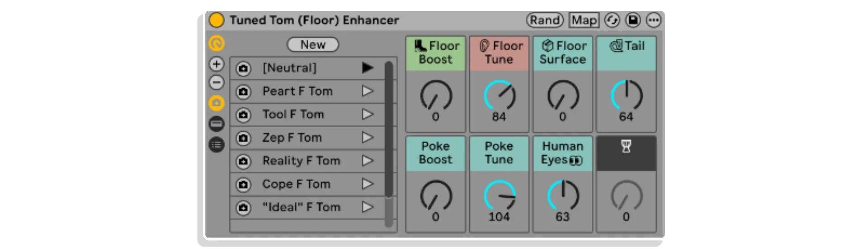The image size is (868, 249).
Task: Launch the [Neutral] variation
Action: pos(368,68)
